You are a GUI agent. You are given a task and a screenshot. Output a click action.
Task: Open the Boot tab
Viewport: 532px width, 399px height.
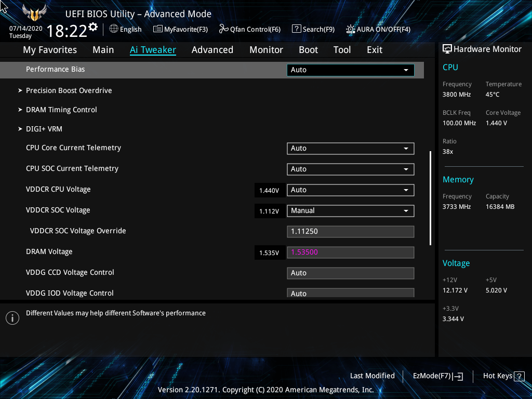308,50
